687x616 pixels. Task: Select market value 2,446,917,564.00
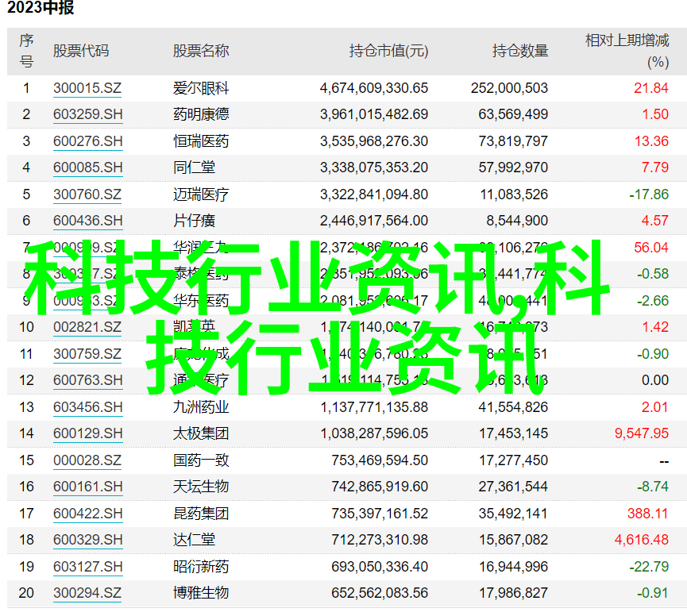(x=374, y=221)
